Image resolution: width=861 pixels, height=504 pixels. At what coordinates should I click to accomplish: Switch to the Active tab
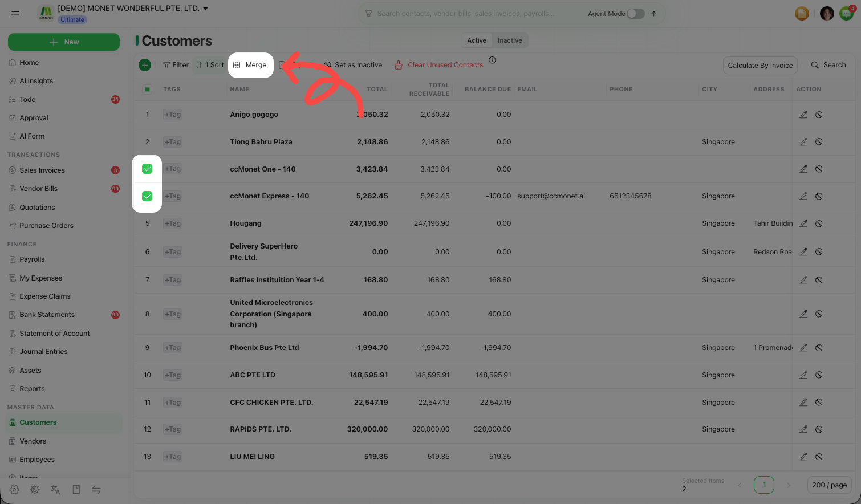tap(477, 40)
